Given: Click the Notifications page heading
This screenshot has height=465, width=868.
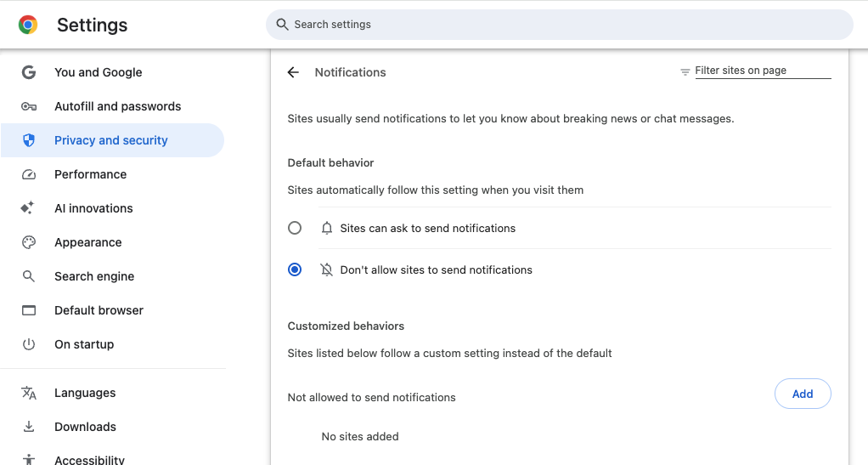Looking at the screenshot, I should (351, 72).
